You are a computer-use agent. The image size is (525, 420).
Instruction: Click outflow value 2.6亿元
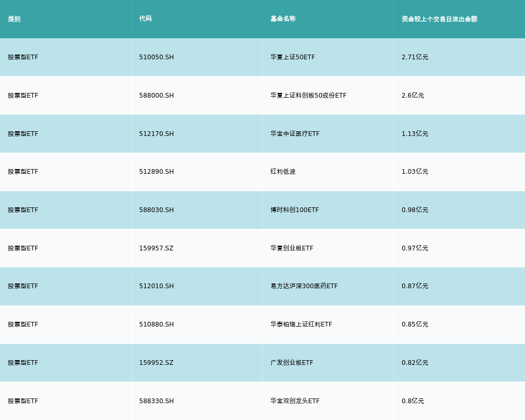(x=413, y=96)
